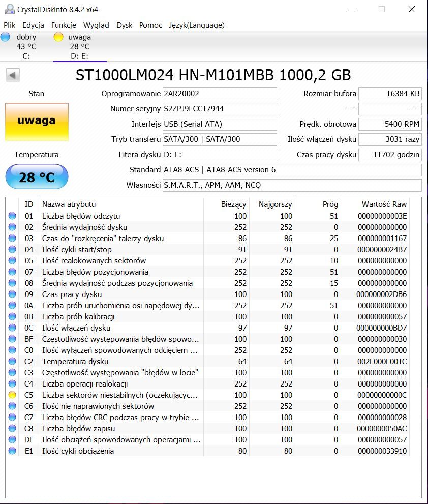The image size is (428, 504).
Task: Click the blue status dot for attribute 0C
Action: 12,328
